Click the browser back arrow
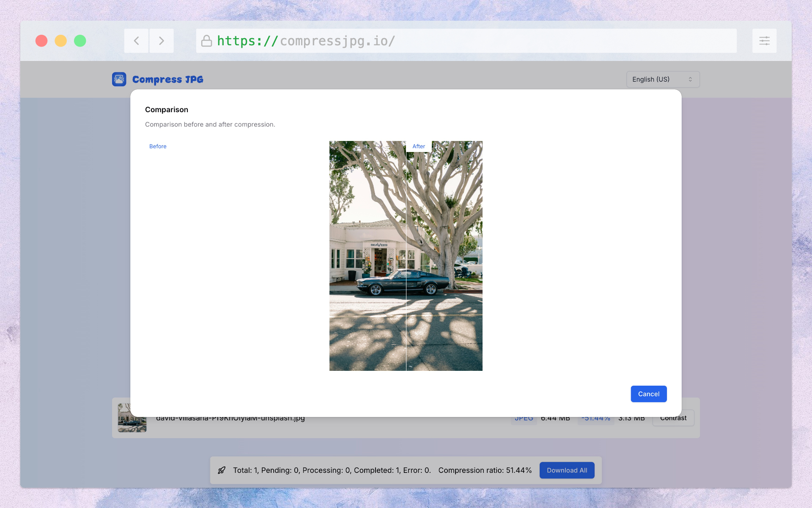Image resolution: width=812 pixels, height=508 pixels. point(136,41)
